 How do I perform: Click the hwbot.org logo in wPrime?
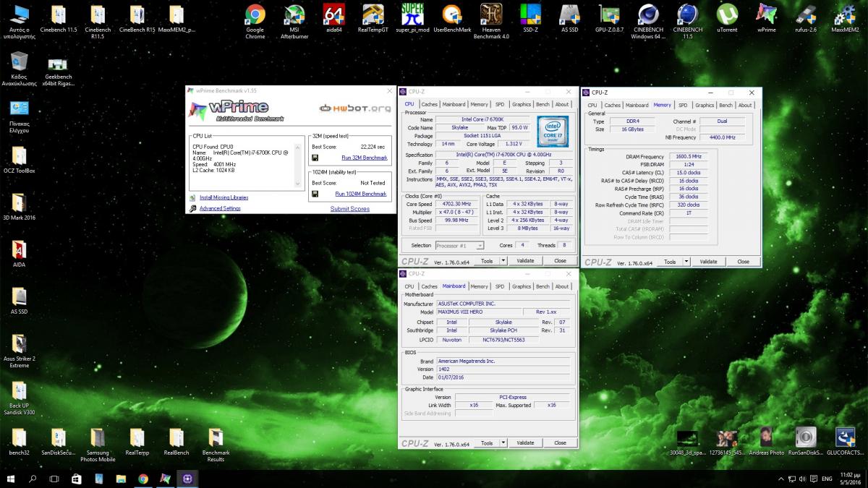[355, 108]
